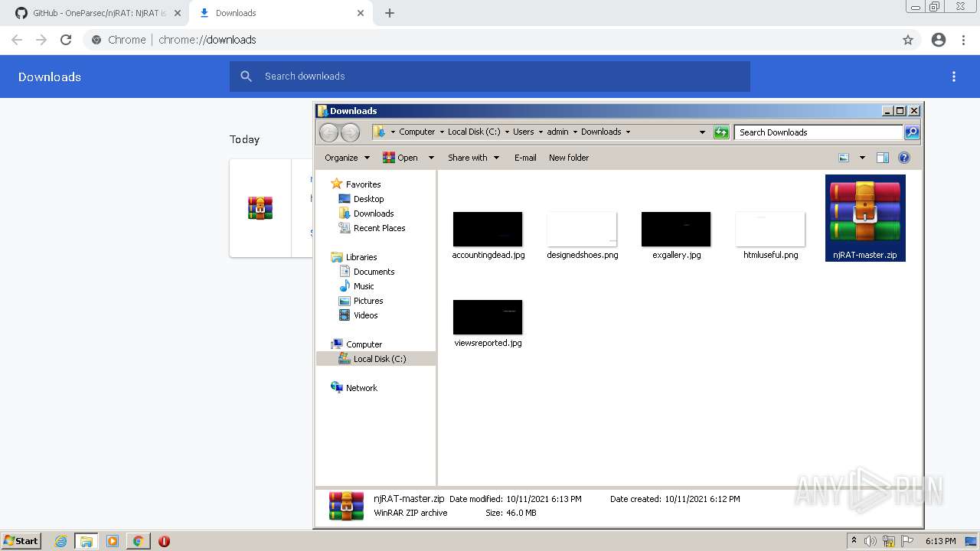Select admin breadcrumb segment
This screenshot has width=980, height=551.
[x=557, y=132]
